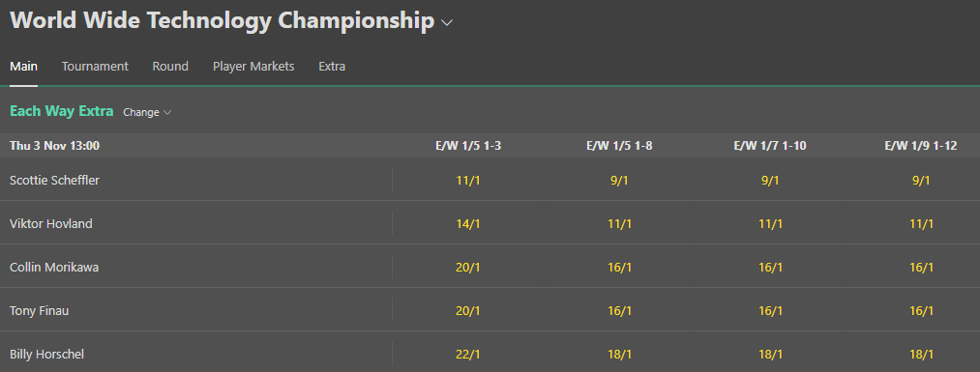Open the Round tab
The width and height of the screenshot is (980, 372).
pos(170,66)
